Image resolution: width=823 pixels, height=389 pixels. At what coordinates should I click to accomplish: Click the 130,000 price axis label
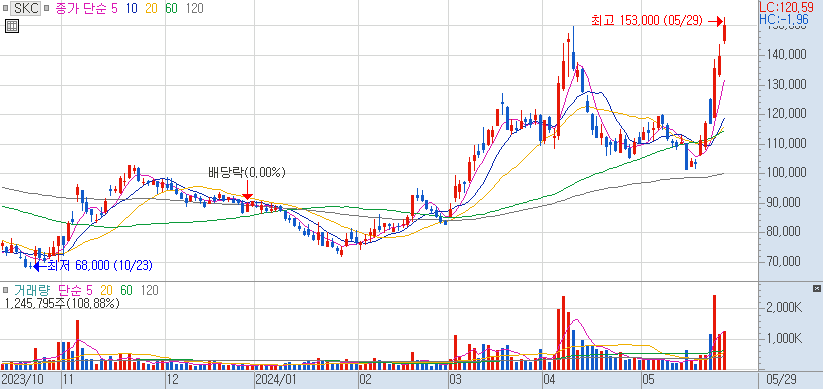coord(787,85)
